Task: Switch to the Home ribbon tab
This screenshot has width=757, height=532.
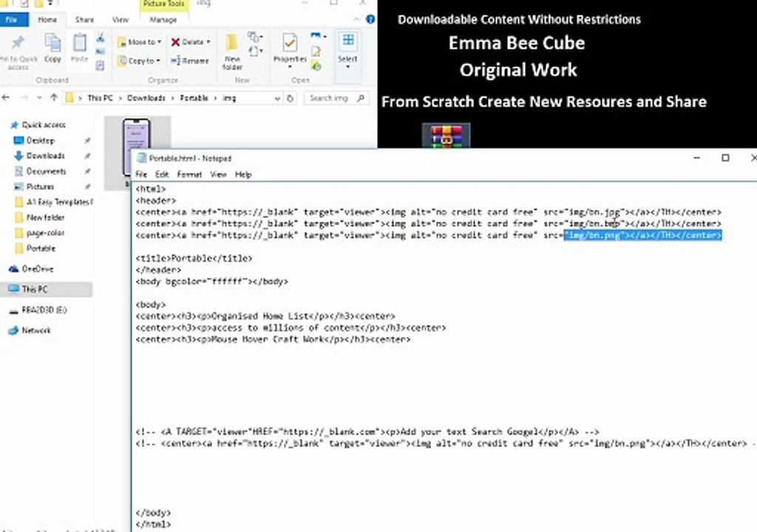Action: point(47,20)
